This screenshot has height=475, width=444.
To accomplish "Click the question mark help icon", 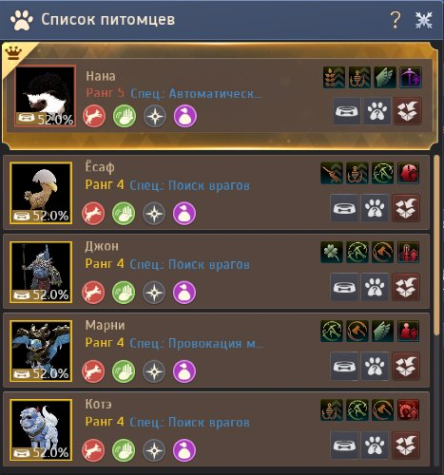I will 395,19.
